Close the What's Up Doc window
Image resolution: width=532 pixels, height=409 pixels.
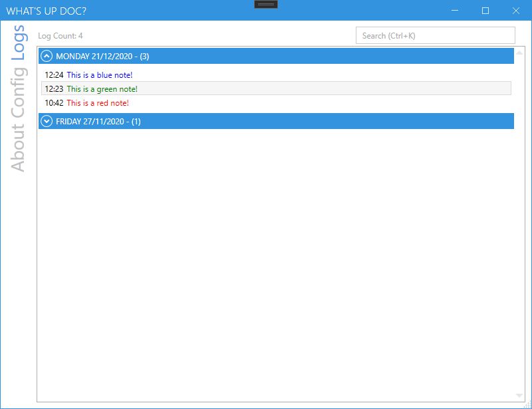pyautogui.click(x=516, y=11)
